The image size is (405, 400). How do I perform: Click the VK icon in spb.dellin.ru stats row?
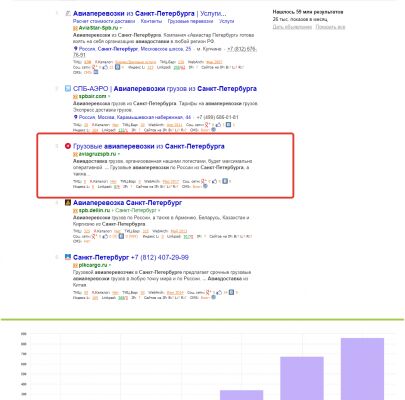(x=121, y=236)
